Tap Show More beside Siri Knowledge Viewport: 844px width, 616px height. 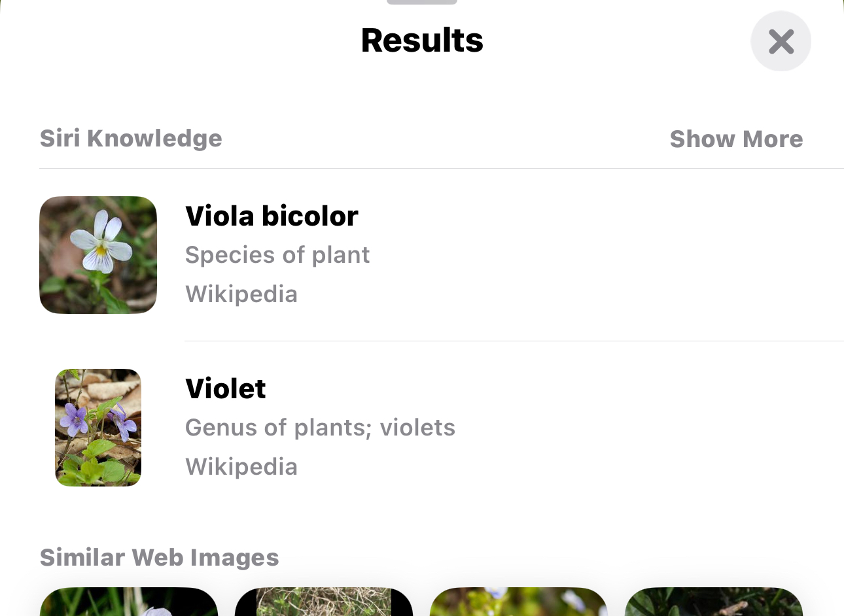click(736, 139)
